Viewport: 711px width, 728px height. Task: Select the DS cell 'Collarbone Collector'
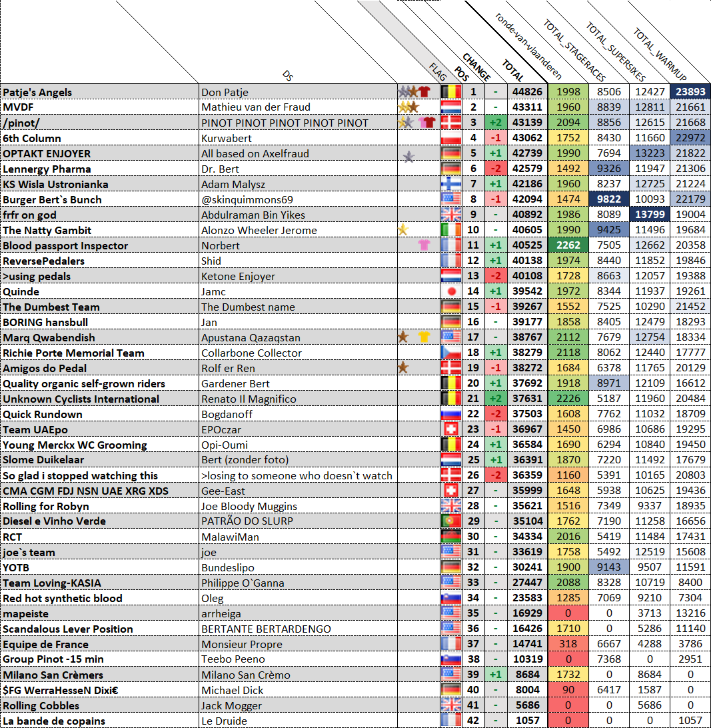(298, 353)
